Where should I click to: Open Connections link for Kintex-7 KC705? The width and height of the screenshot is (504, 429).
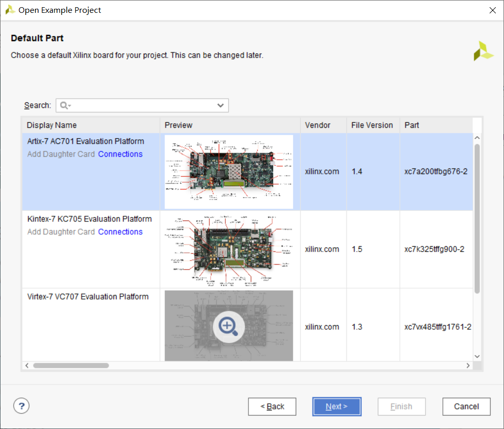(x=120, y=232)
